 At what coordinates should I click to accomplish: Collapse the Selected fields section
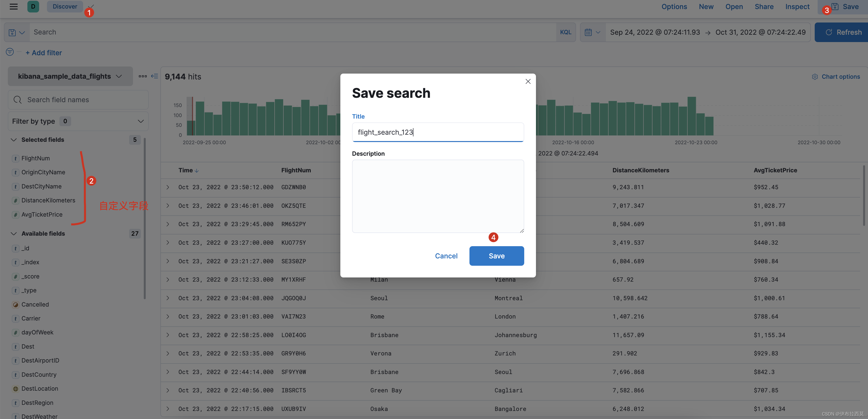(x=14, y=139)
